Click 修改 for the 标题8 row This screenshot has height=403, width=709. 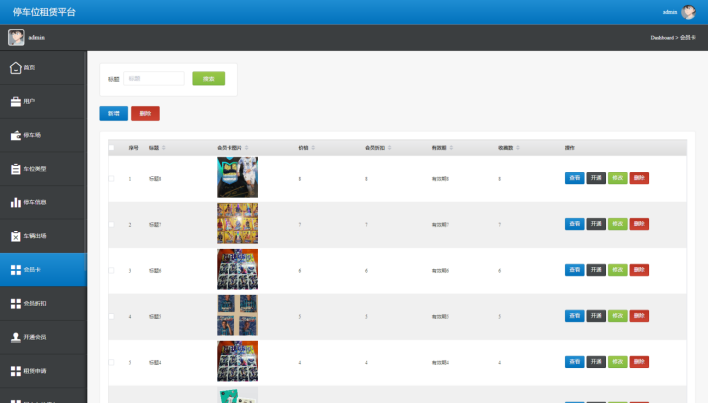[x=618, y=178]
